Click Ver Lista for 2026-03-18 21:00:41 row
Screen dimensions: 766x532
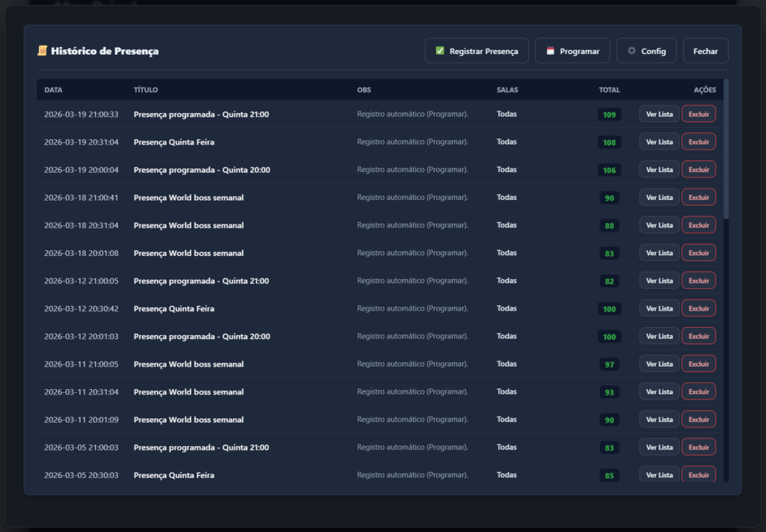pos(659,198)
